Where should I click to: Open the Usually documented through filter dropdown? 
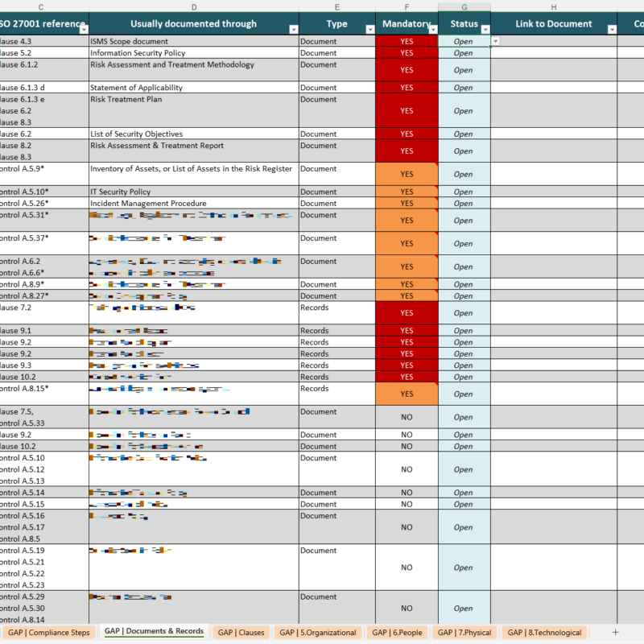pyautogui.click(x=295, y=27)
